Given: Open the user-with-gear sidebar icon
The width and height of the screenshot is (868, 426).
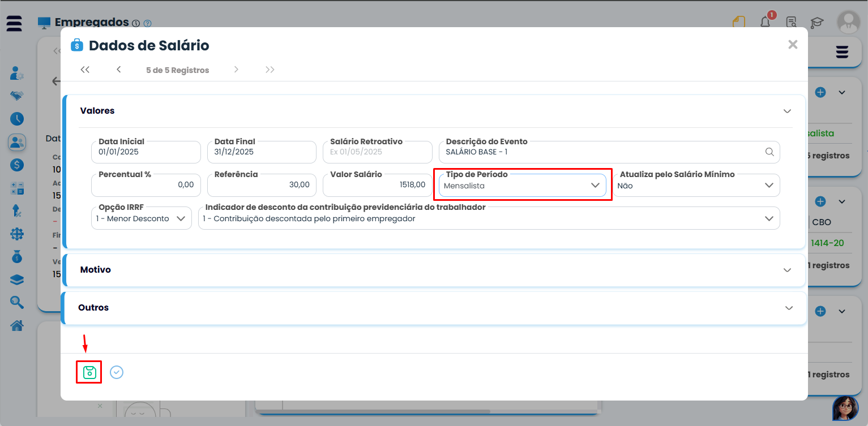Looking at the screenshot, I should 17,73.
